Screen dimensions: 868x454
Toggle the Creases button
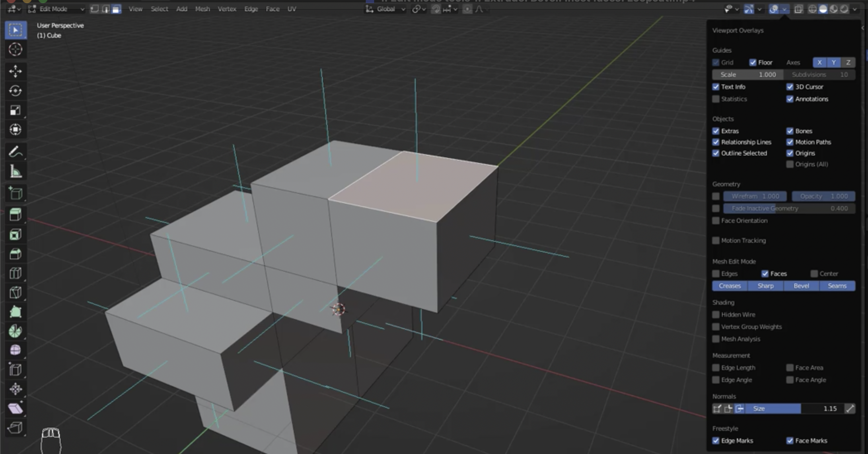point(730,286)
